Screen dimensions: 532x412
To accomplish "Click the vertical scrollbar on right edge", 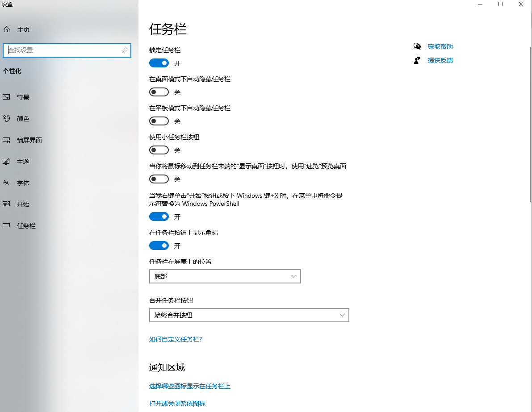I will [x=530, y=125].
